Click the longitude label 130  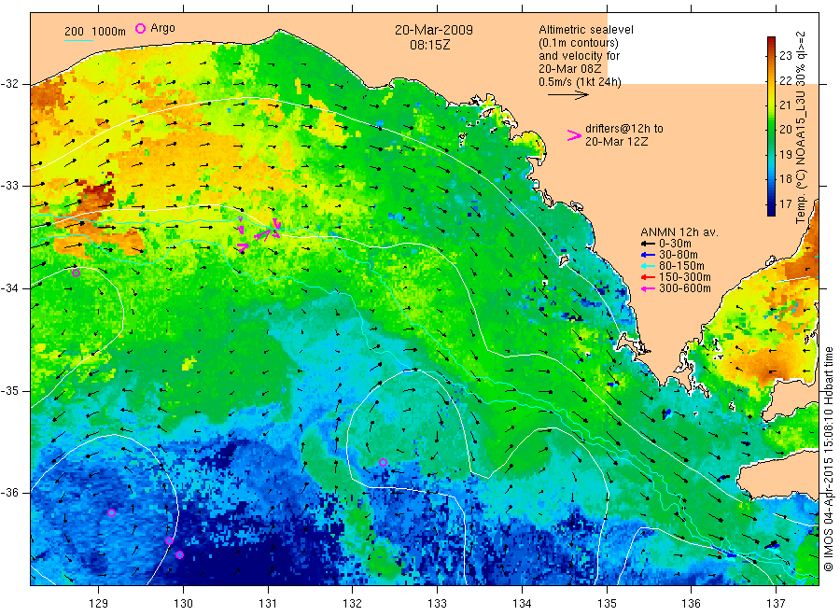pos(183,604)
